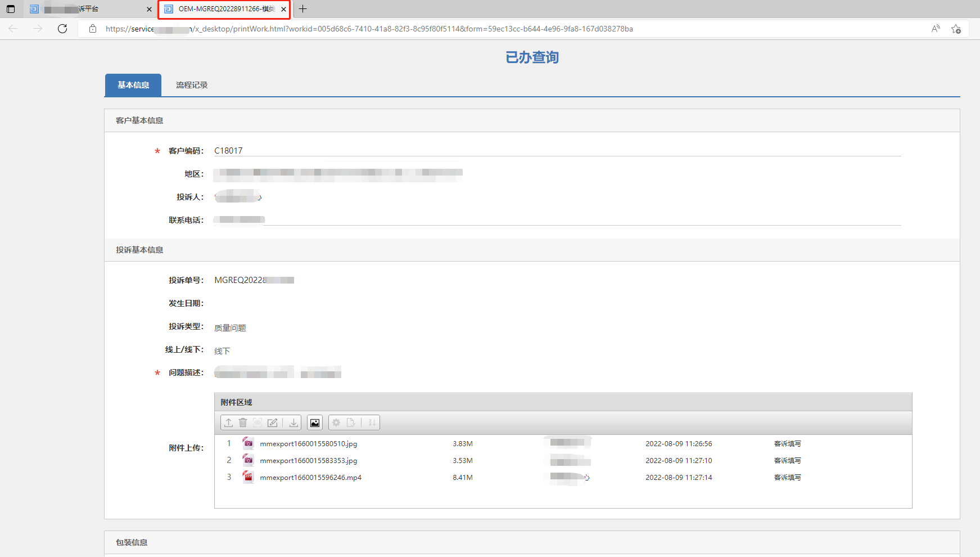The height and width of the screenshot is (557, 980).
Task: Switch to the browser tab ending in 诉平台
Action: point(90,9)
